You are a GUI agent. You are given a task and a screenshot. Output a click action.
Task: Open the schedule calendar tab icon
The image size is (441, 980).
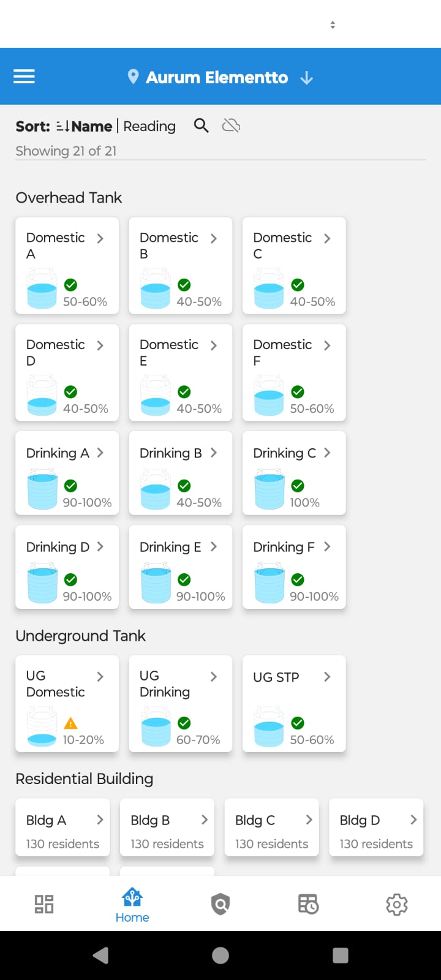click(308, 904)
